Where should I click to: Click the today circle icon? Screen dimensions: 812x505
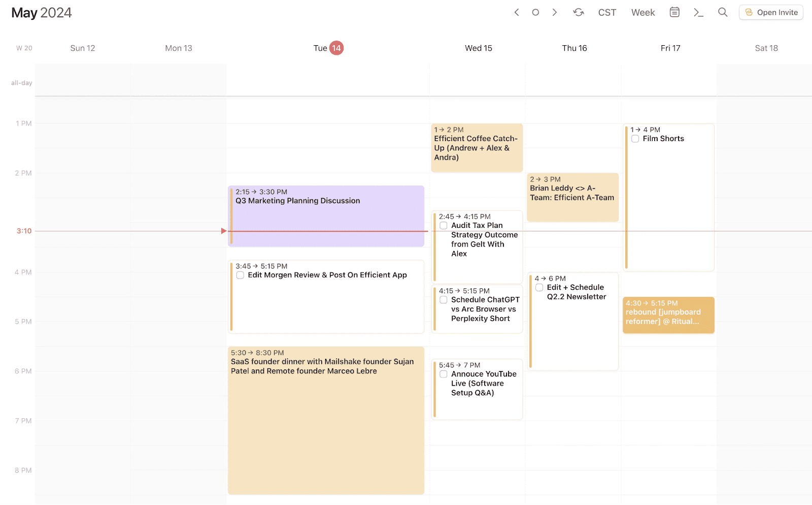click(535, 12)
